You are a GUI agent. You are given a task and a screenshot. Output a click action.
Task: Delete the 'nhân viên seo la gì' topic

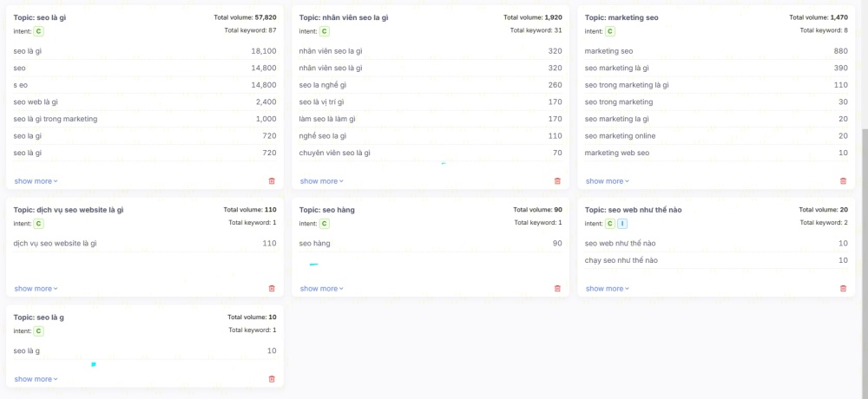(557, 181)
